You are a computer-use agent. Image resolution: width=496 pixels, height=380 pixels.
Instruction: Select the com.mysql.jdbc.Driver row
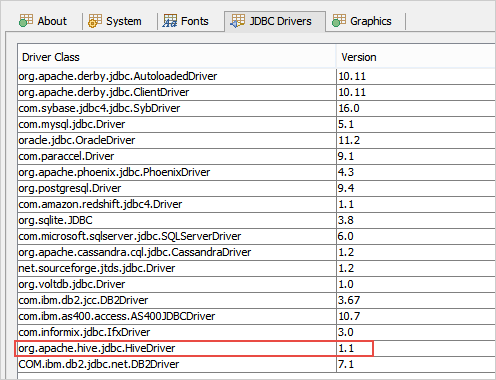click(257, 124)
